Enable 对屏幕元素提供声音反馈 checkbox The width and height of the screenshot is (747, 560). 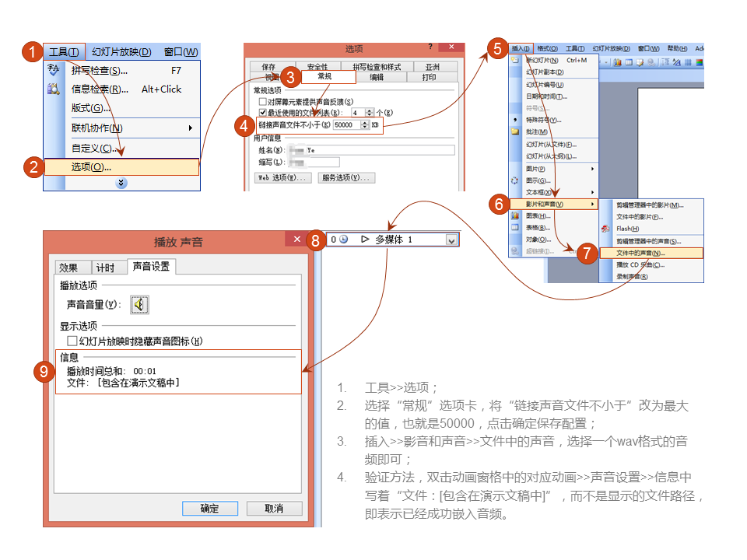[262, 102]
